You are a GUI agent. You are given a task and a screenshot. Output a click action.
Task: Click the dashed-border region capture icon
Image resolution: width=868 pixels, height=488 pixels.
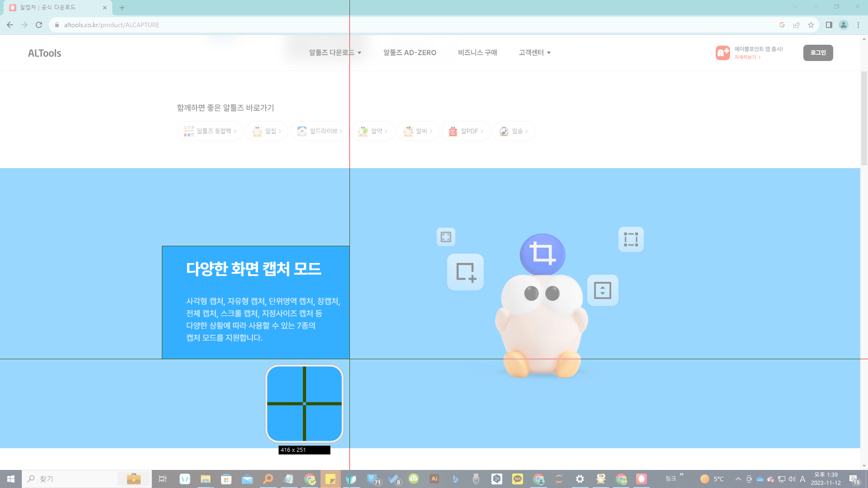click(x=631, y=239)
